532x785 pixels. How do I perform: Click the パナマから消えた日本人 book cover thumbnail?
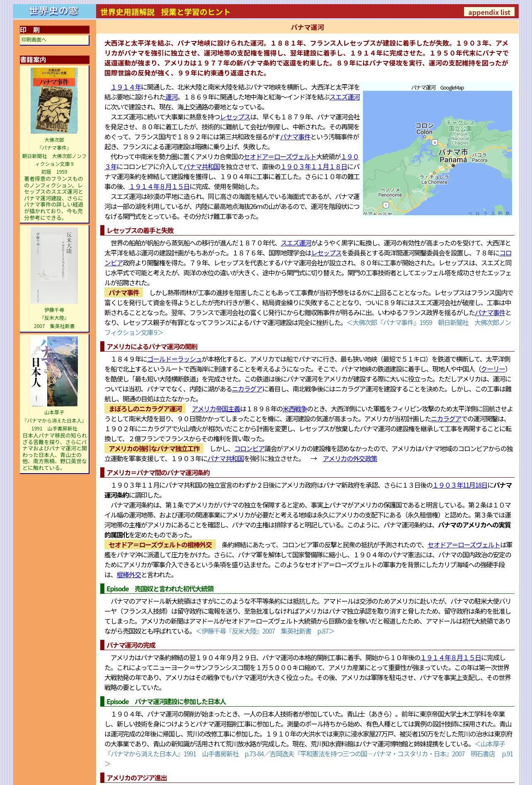coord(54,371)
